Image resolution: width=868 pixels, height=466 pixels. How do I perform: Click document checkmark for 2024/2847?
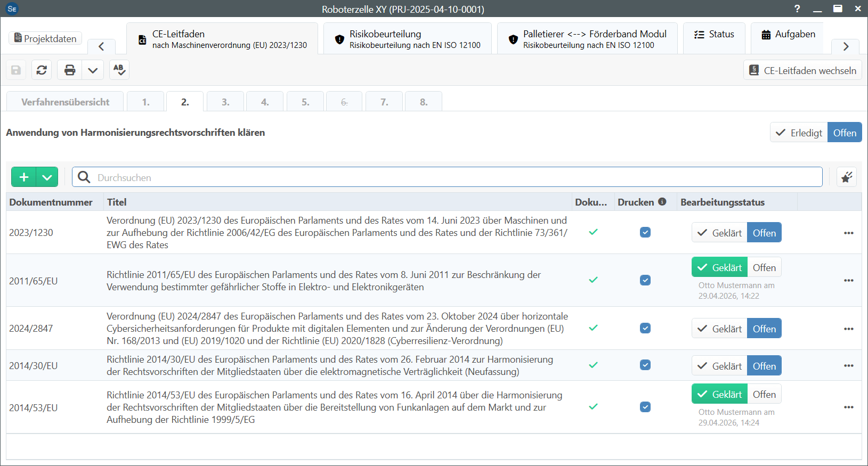(593, 328)
